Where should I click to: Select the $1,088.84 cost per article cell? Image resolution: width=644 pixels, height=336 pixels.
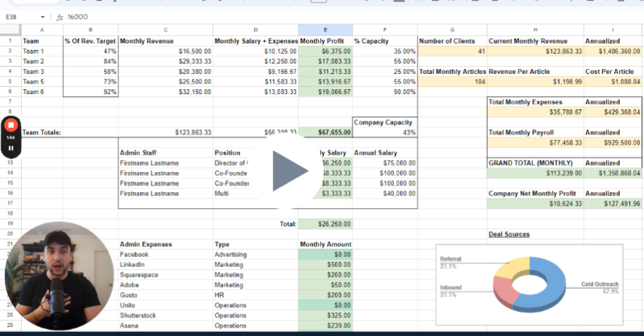(x=613, y=82)
